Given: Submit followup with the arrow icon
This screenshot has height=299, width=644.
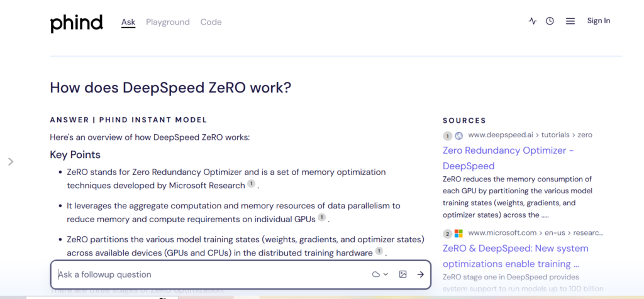Looking at the screenshot, I should (420, 274).
